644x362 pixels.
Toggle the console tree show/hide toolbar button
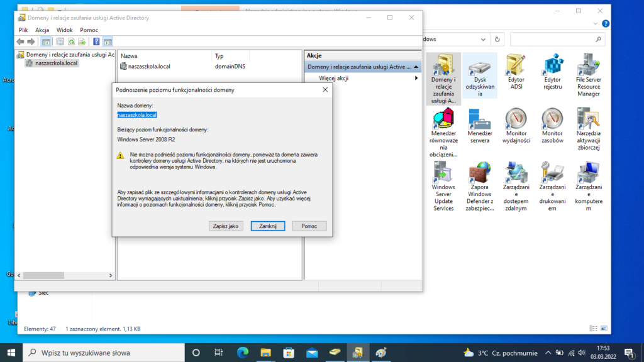click(46, 41)
